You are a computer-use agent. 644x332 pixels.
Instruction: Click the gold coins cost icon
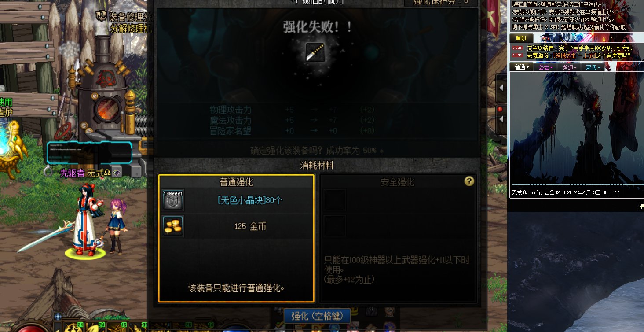(173, 226)
